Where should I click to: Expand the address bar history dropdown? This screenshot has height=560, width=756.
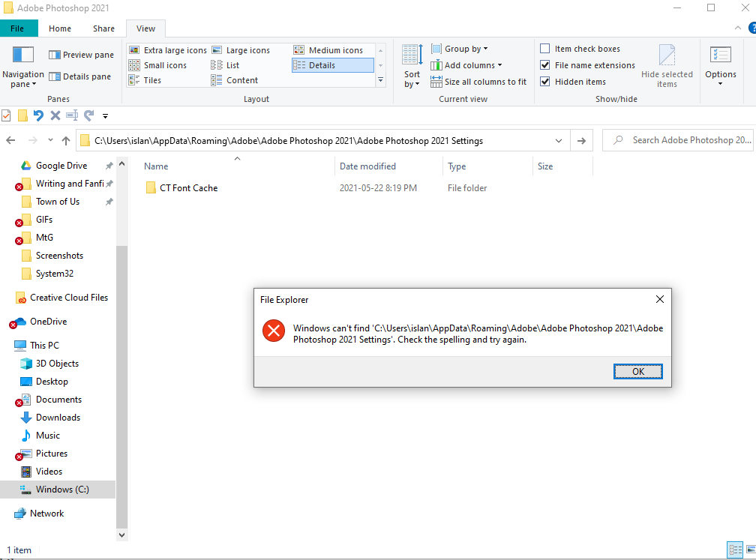tap(558, 140)
